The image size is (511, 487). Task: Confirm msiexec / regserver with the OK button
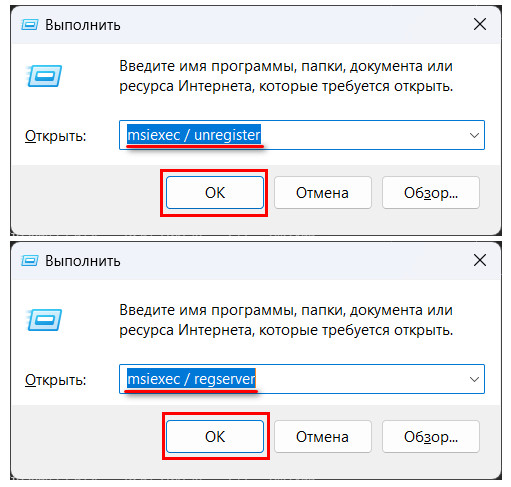[x=215, y=437]
